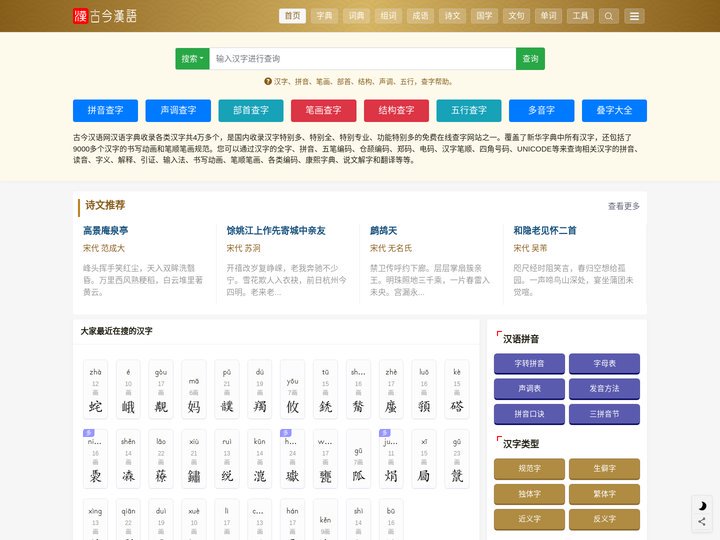Image resolution: width=720 pixels, height=540 pixels.
Task: Open the 规范字 button
Action: click(x=529, y=469)
